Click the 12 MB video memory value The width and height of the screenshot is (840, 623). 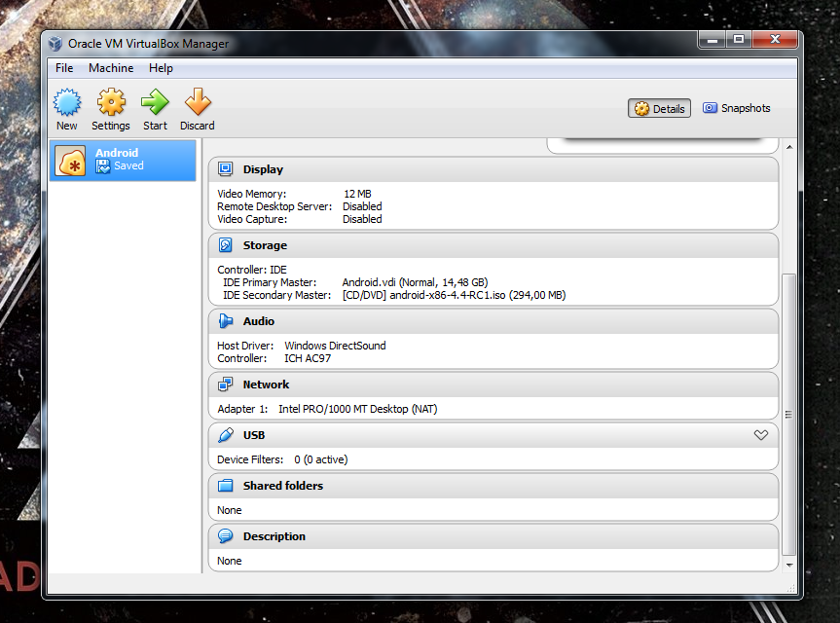tap(357, 194)
